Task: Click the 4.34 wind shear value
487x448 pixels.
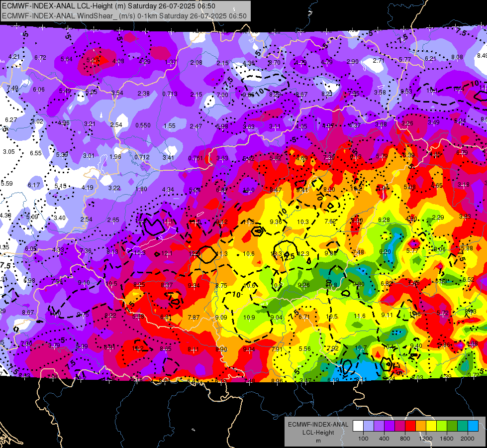Action: 168,189
